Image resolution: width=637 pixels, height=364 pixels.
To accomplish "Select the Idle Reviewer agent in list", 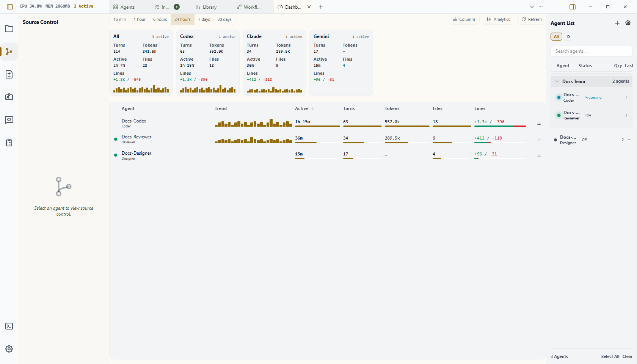I will click(x=591, y=115).
